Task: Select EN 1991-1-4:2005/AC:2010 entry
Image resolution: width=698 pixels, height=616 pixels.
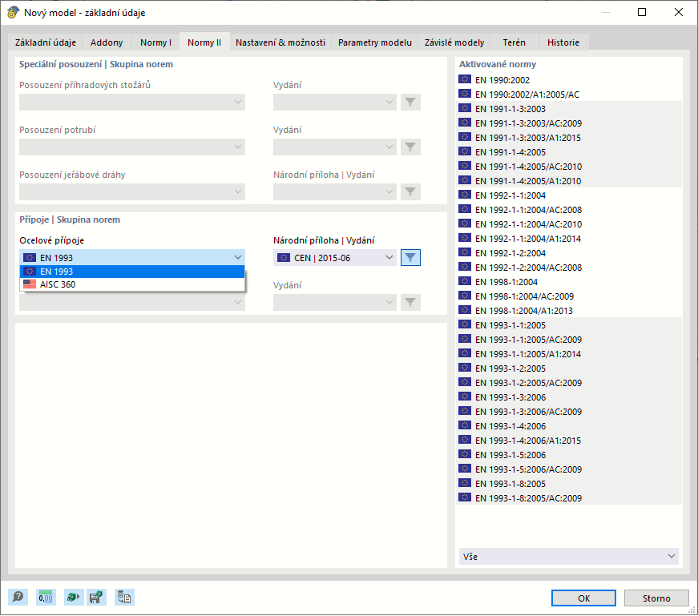Action: click(x=569, y=166)
